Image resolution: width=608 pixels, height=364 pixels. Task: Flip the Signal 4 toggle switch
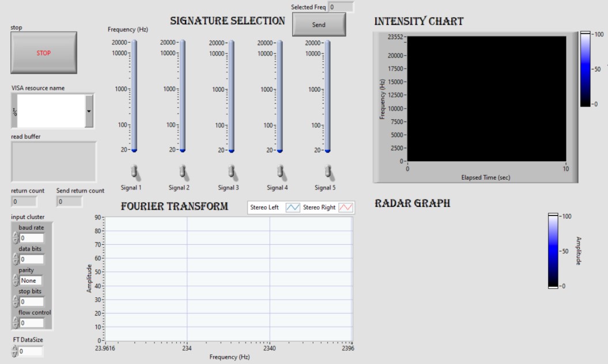click(280, 172)
